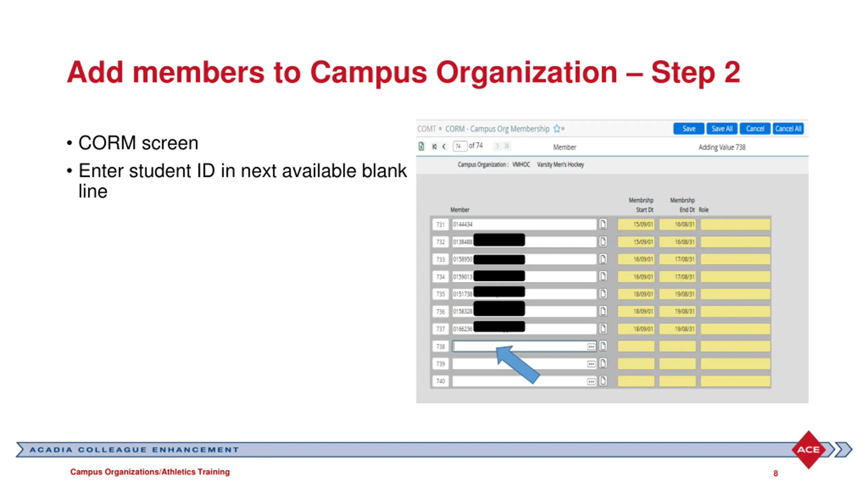Click the green export document icon
868x488 pixels.
[x=421, y=146]
